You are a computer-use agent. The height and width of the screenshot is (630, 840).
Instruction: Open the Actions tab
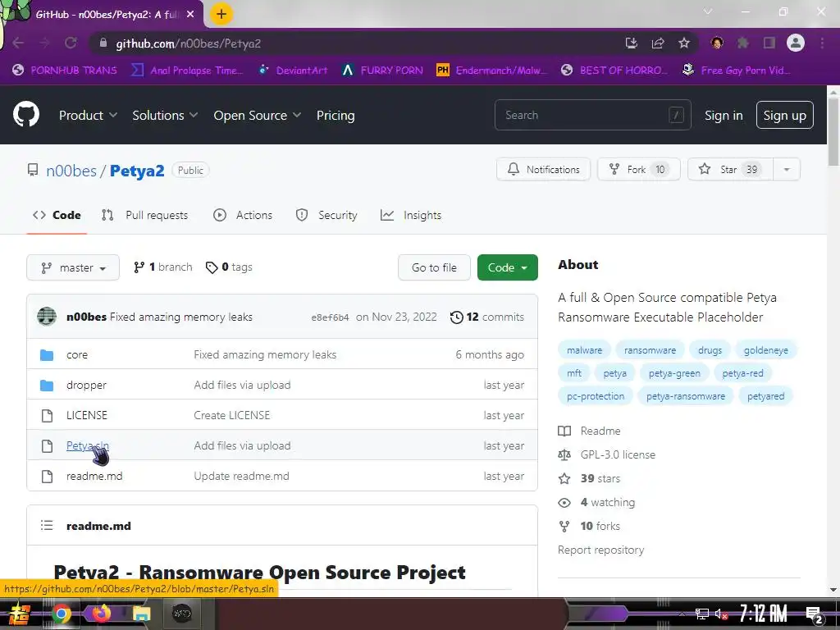tap(243, 215)
